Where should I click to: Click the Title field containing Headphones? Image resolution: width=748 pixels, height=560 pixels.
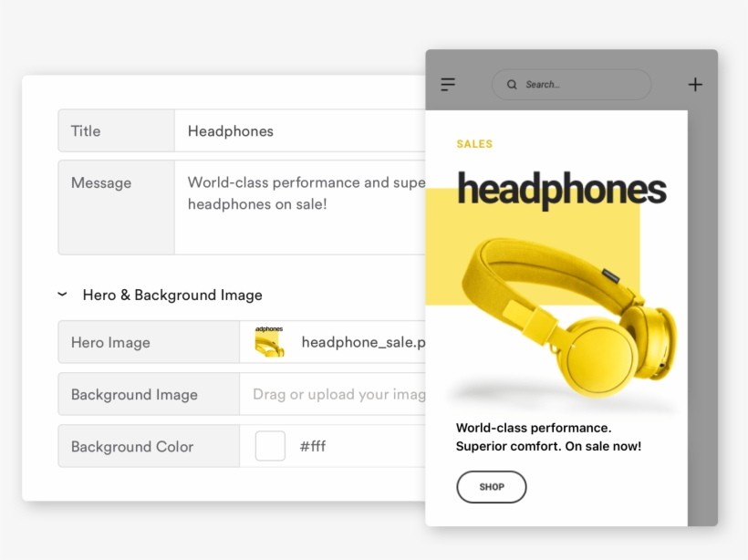pos(299,131)
